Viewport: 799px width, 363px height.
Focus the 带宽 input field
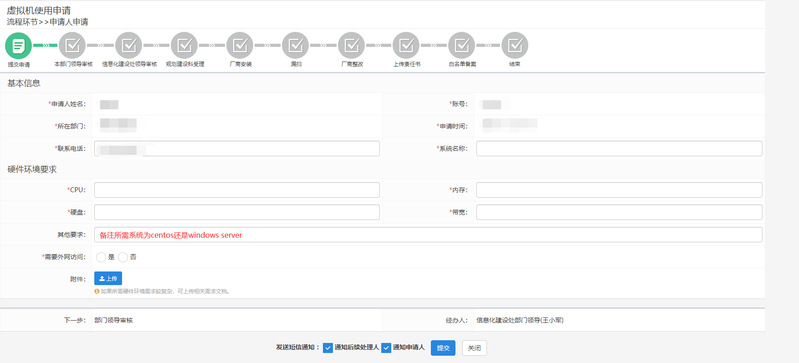coord(619,213)
